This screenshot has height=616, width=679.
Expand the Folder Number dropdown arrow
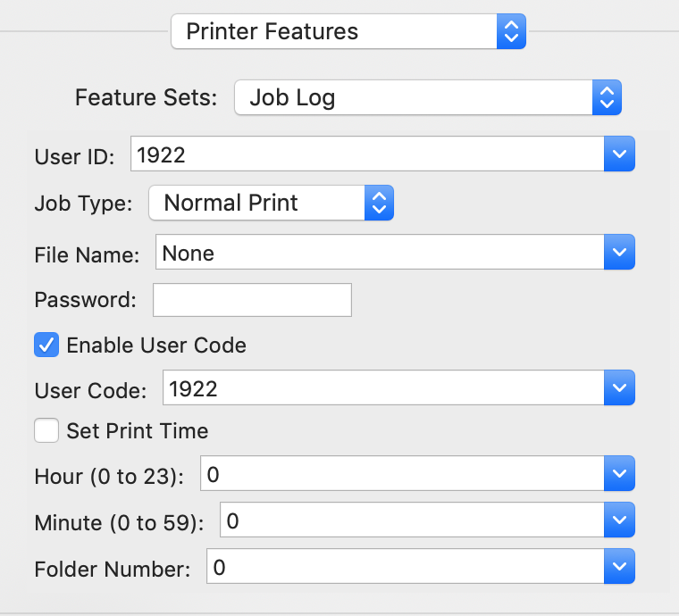pyautogui.click(x=620, y=567)
